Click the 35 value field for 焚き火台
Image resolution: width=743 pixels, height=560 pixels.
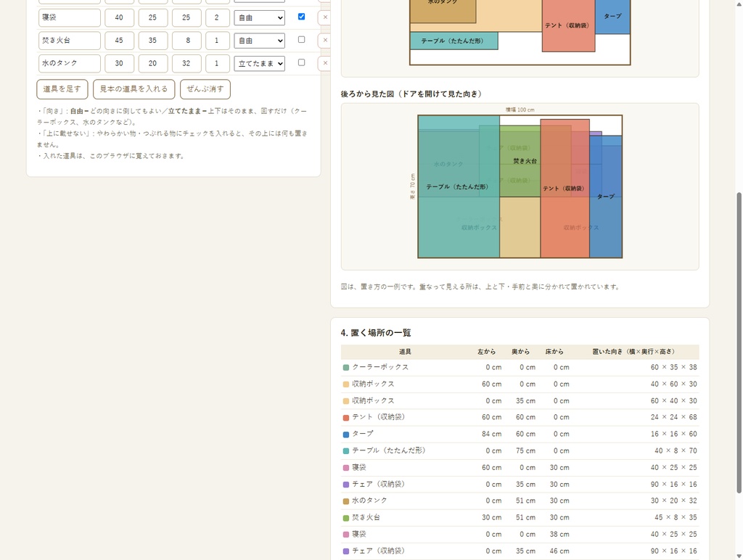[152, 41]
